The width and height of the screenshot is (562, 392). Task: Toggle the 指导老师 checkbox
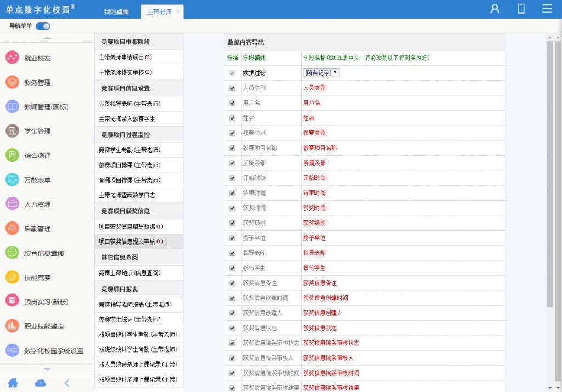click(x=232, y=253)
